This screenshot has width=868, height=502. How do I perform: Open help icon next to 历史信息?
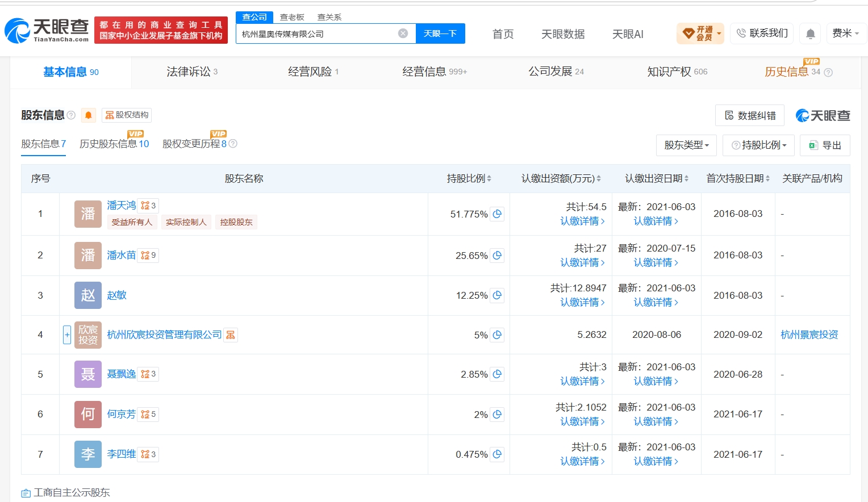[828, 72]
